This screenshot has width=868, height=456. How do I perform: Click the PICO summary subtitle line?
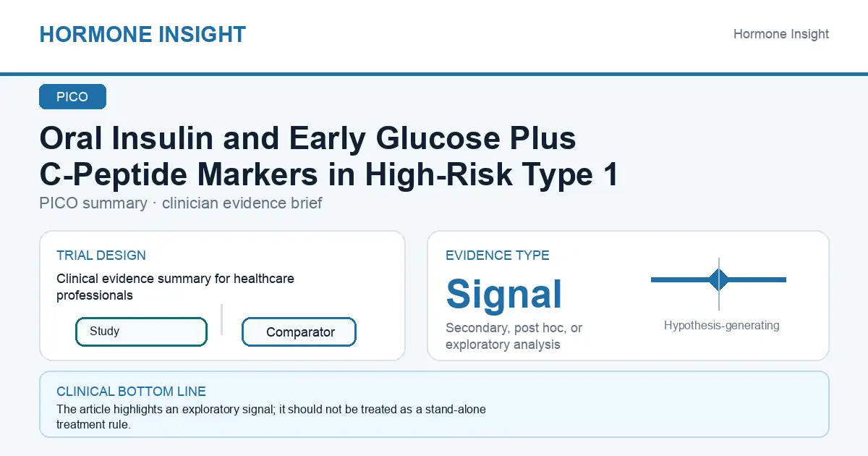click(181, 203)
